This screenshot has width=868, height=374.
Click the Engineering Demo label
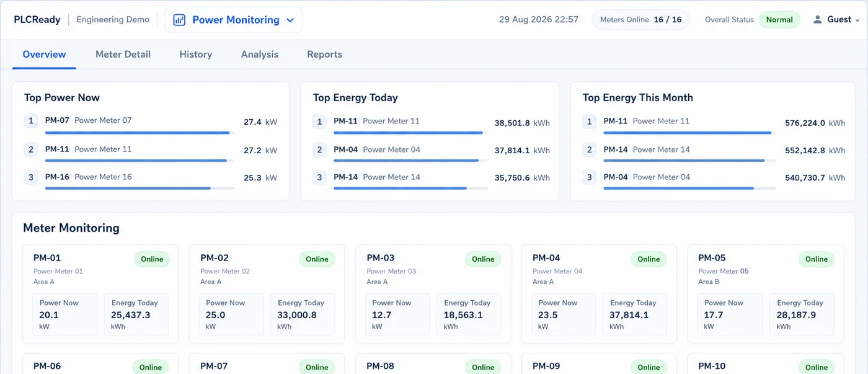click(113, 19)
